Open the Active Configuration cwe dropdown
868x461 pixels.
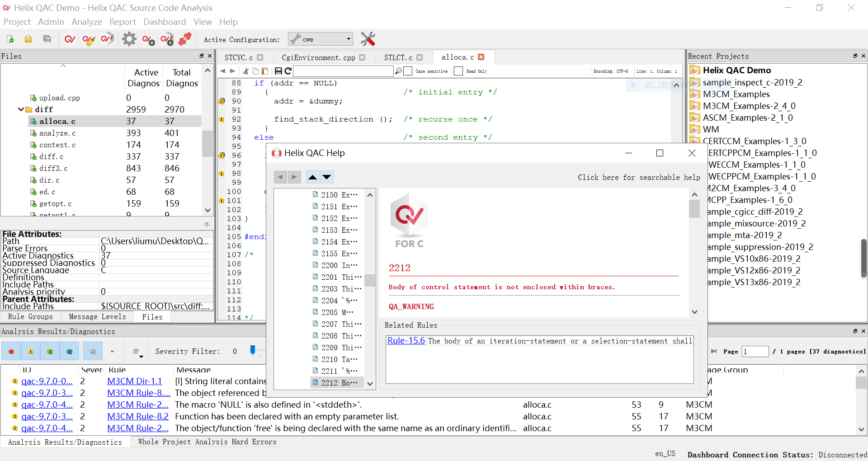pyautogui.click(x=321, y=39)
